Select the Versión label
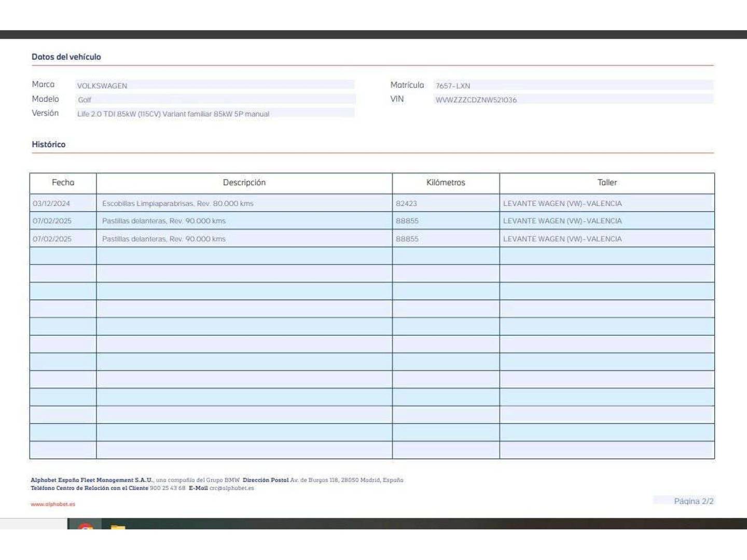 click(x=45, y=113)
